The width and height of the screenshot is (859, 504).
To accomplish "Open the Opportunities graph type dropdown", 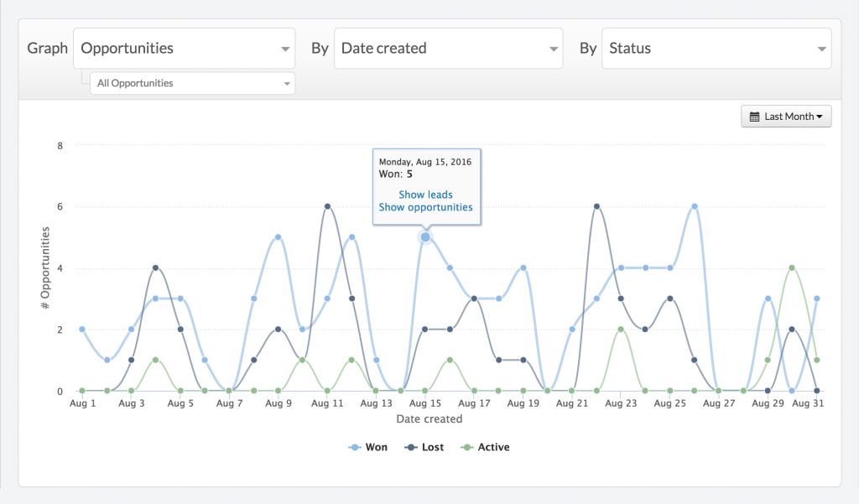I will coord(184,49).
